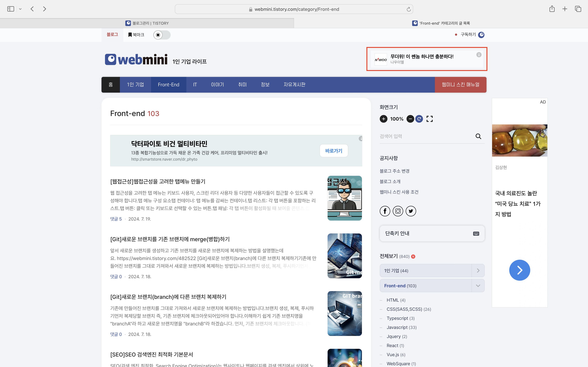Screen dimensions: 588x367
Task: Switch to the 블로그관리 TISTORY tab
Action: [147, 23]
